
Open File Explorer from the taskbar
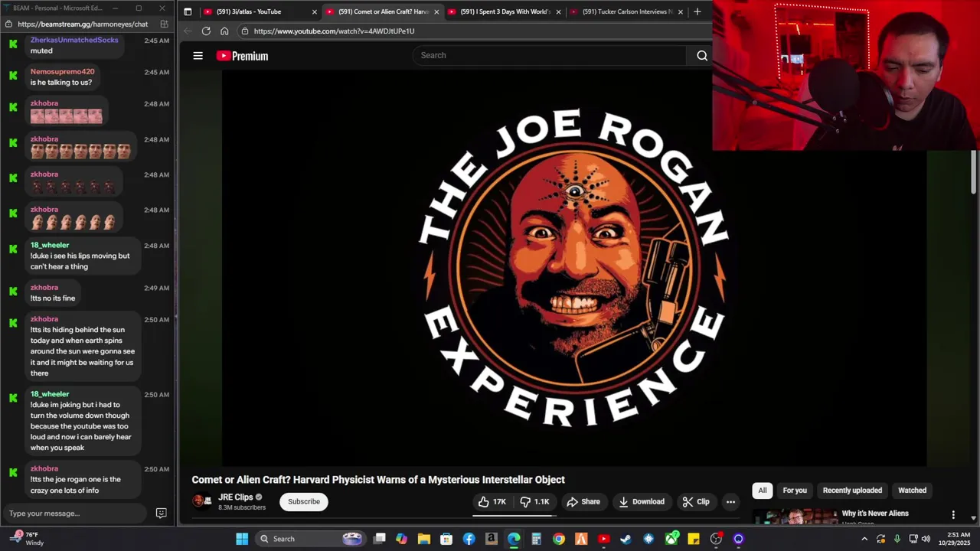[x=424, y=539]
